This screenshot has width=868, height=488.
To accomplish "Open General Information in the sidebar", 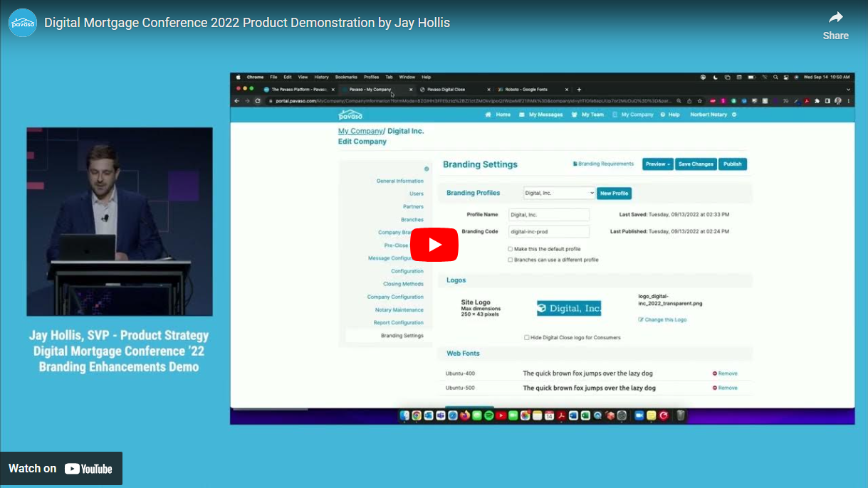I will tap(399, 181).
